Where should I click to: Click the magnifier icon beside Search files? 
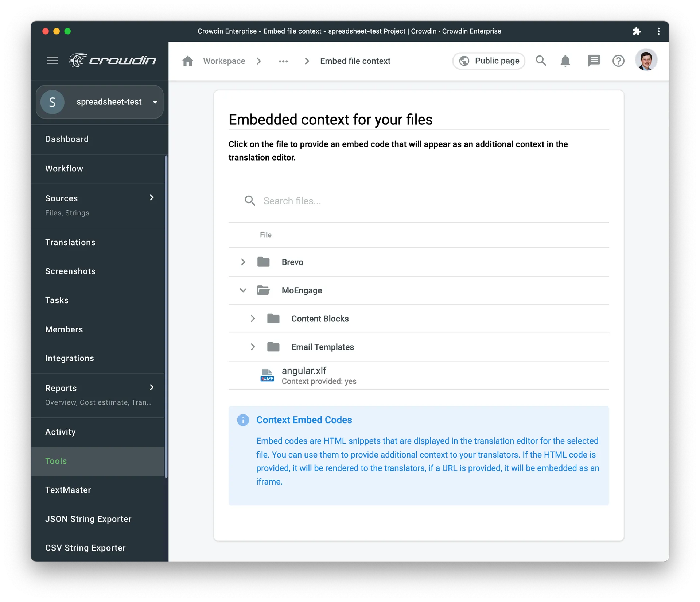tap(250, 201)
